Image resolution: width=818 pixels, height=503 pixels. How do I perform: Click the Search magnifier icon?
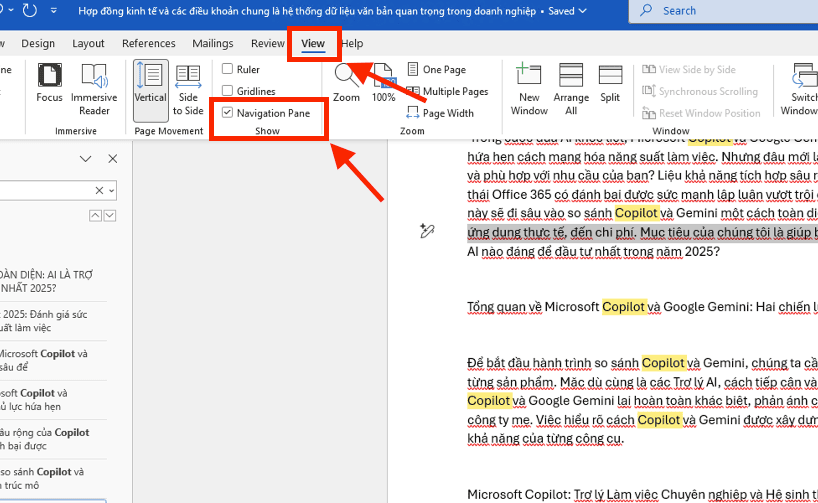pos(646,10)
